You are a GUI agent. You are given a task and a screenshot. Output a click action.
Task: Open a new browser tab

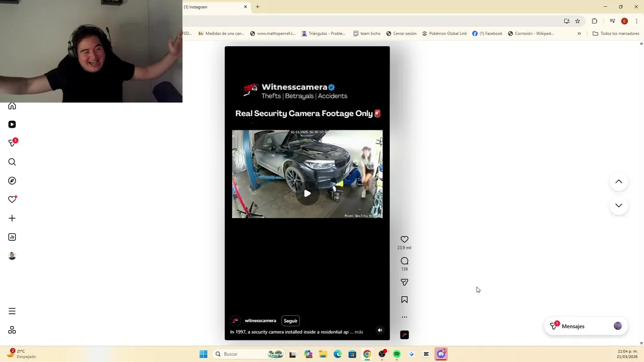(x=258, y=7)
